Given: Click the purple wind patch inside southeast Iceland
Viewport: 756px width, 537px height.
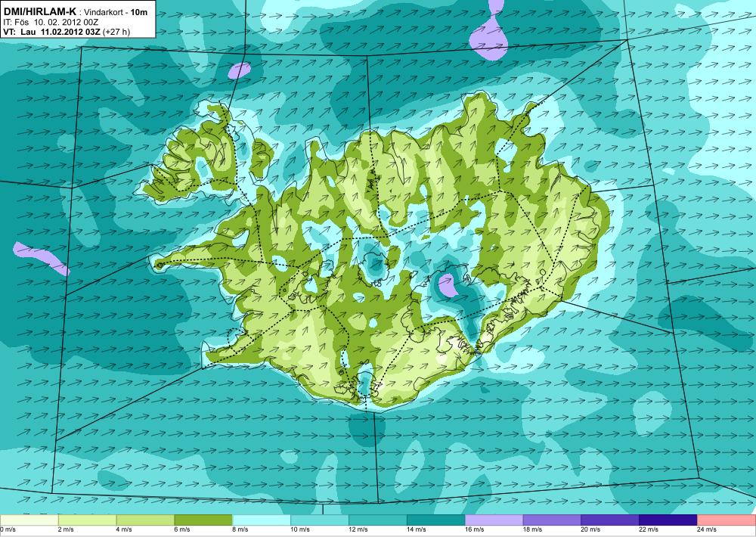Looking at the screenshot, I should [x=448, y=285].
